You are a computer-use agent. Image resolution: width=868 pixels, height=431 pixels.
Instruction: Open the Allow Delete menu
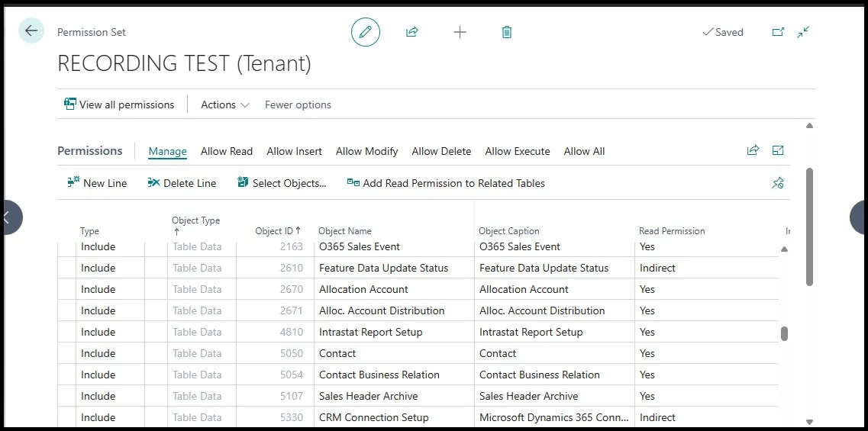441,152
